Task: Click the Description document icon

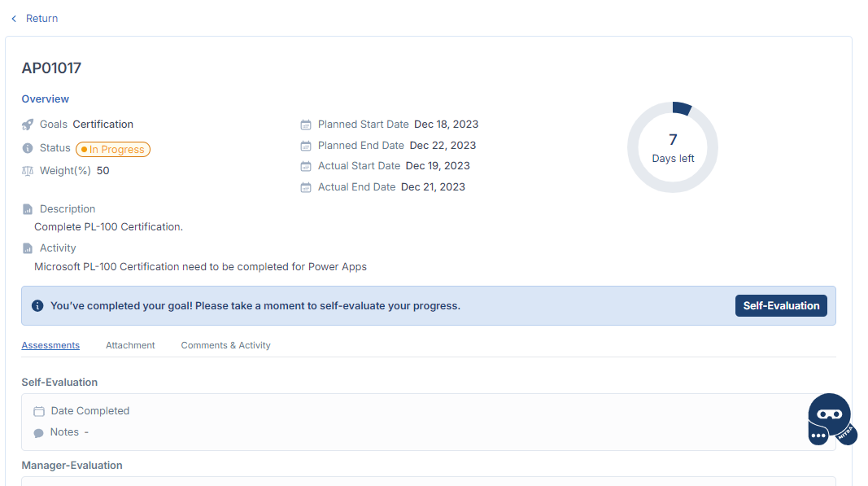Action: pyautogui.click(x=28, y=210)
